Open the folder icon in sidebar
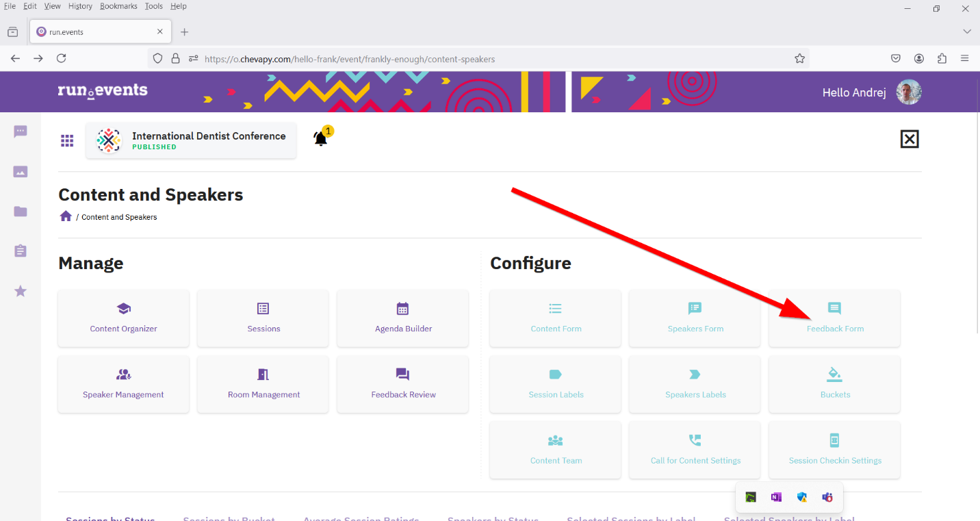This screenshot has width=980, height=521. click(x=21, y=212)
